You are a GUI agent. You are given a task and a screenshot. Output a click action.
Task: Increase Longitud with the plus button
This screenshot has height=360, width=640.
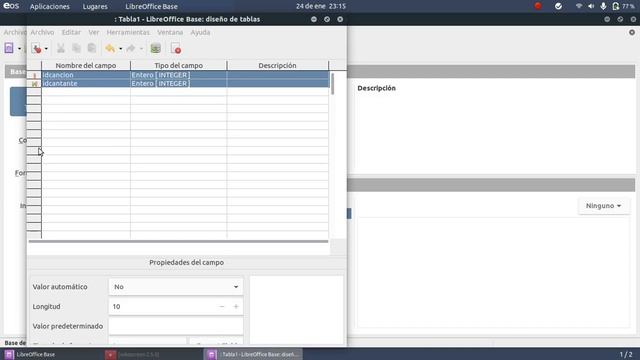pyautogui.click(x=236, y=307)
